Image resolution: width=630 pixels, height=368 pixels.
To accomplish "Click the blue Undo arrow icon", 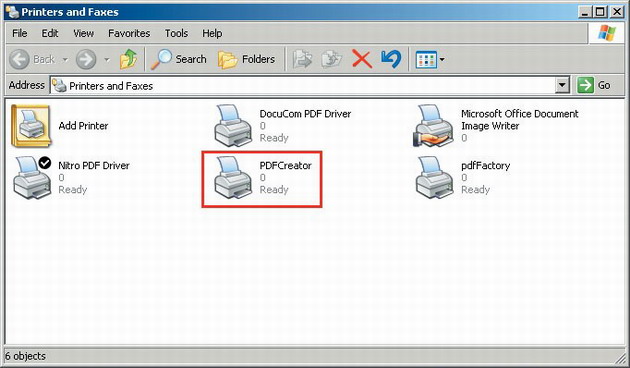I will pos(391,59).
